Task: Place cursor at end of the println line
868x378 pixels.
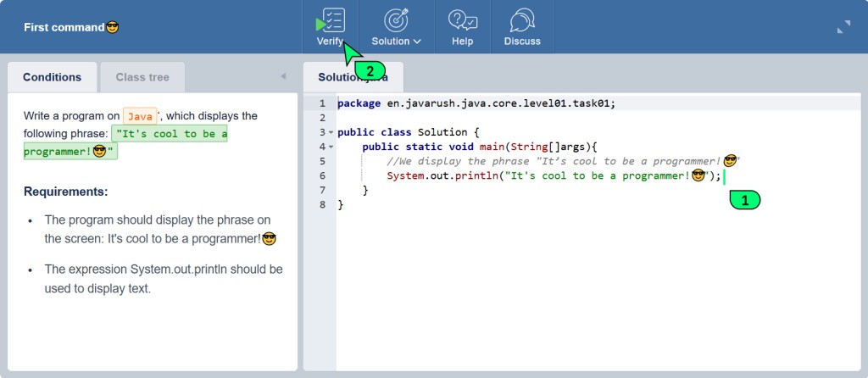Action: click(723, 176)
